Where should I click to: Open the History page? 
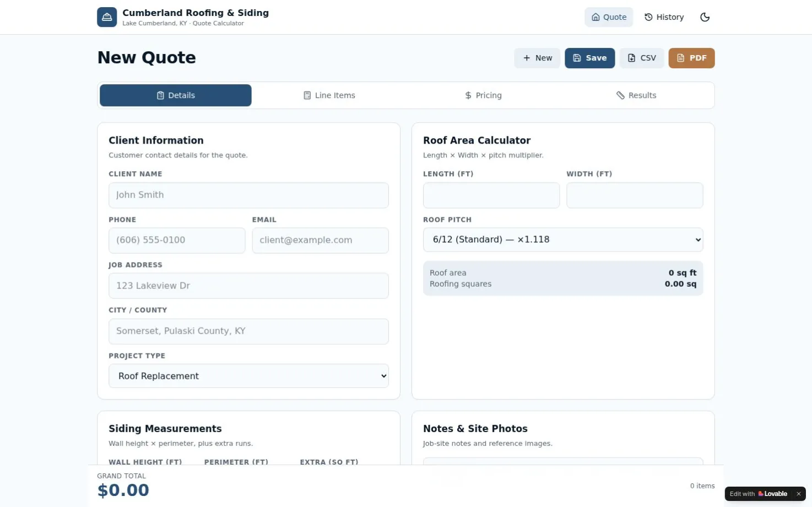[664, 17]
